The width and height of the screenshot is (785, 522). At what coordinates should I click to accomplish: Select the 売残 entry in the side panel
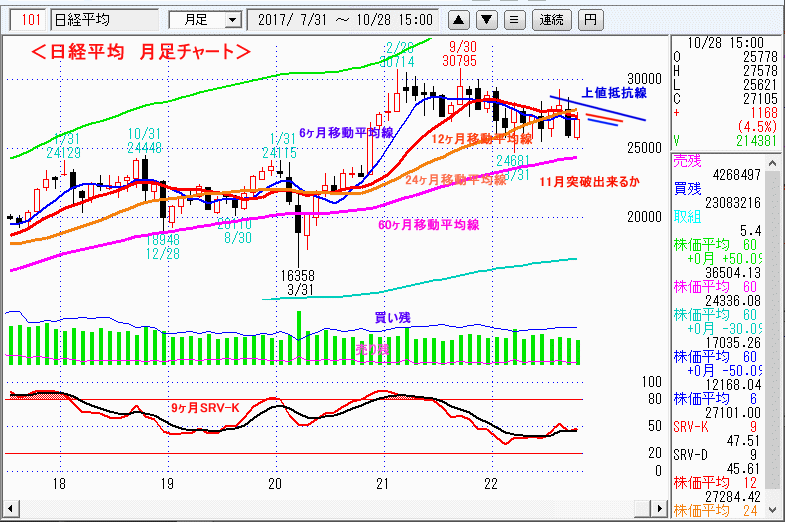(x=686, y=160)
